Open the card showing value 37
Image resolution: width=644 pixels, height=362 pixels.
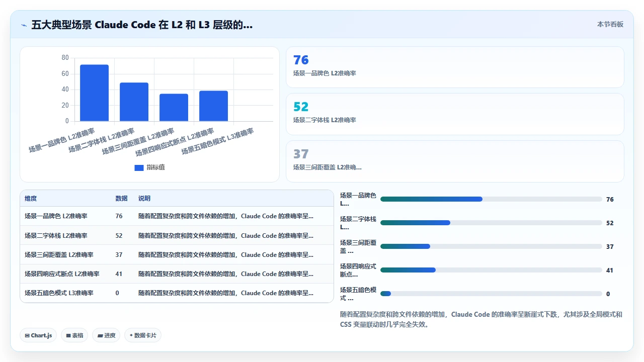(455, 161)
